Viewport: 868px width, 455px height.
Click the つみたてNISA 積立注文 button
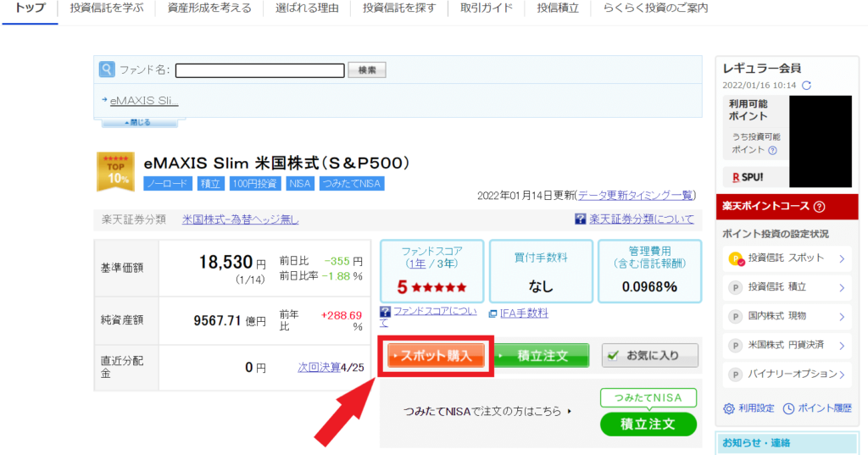[648, 424]
